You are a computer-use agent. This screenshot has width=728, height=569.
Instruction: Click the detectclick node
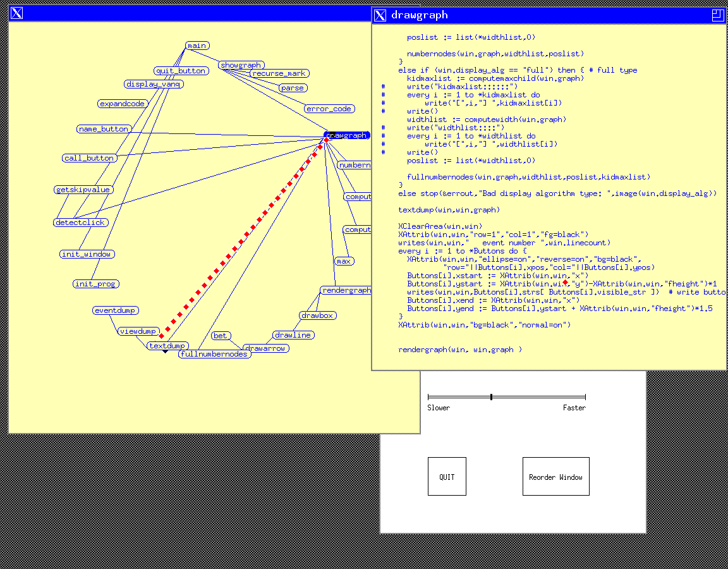[x=80, y=223]
